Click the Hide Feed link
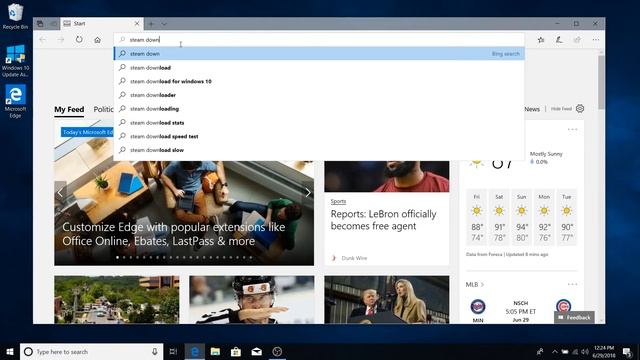Screen dimensions: 640x360 click(x=561, y=109)
